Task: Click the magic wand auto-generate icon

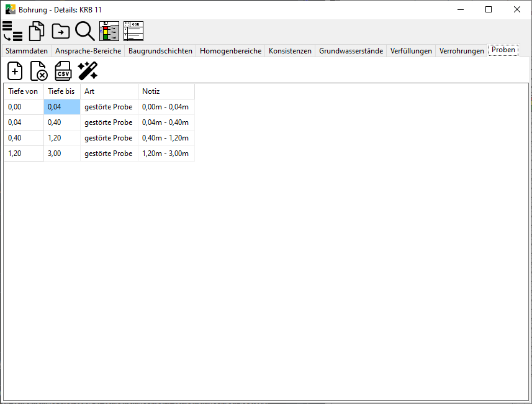Action: click(x=88, y=71)
